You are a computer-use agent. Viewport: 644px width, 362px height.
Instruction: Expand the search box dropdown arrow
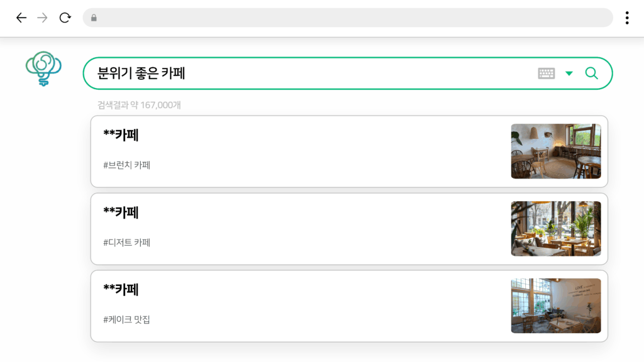569,74
